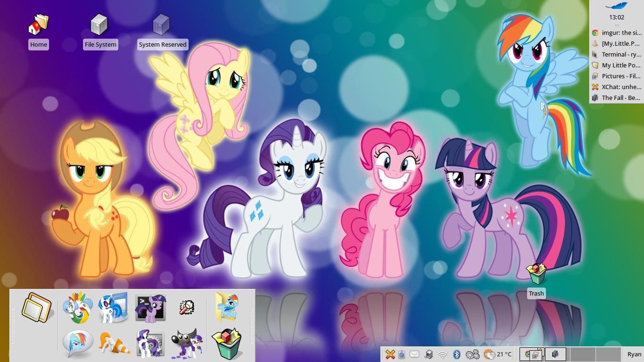Launch the Twilight Sparkle terminal icon
This screenshot has height=362, width=644.
150,308
